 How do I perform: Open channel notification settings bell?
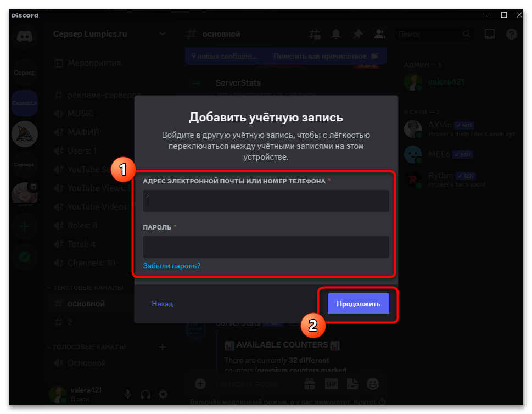point(335,33)
